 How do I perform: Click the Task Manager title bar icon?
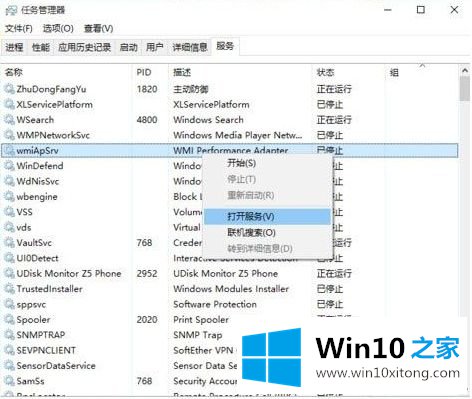tap(11, 11)
